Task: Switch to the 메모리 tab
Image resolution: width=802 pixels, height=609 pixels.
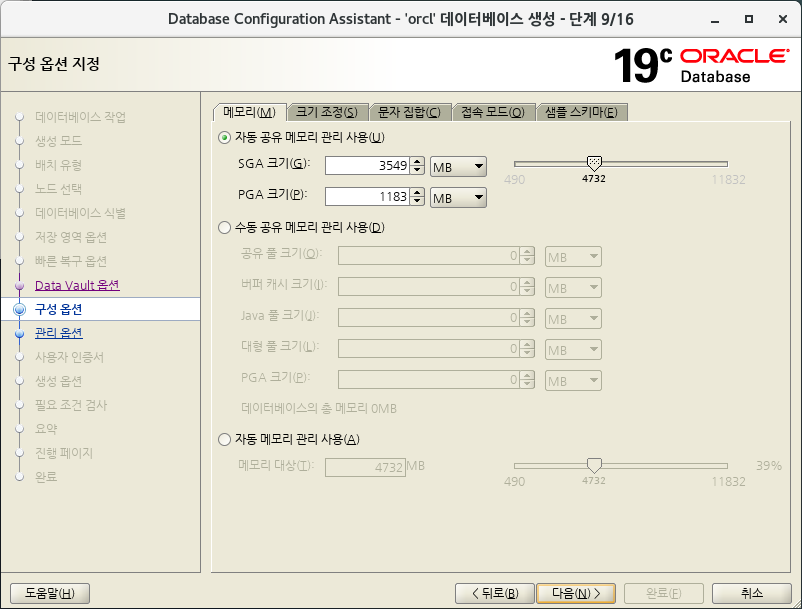Action: (x=249, y=112)
